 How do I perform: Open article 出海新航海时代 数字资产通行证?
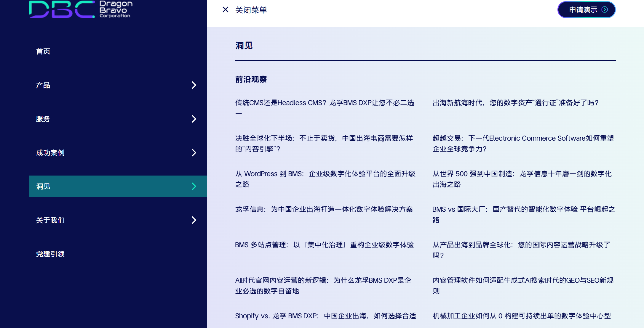(516, 103)
